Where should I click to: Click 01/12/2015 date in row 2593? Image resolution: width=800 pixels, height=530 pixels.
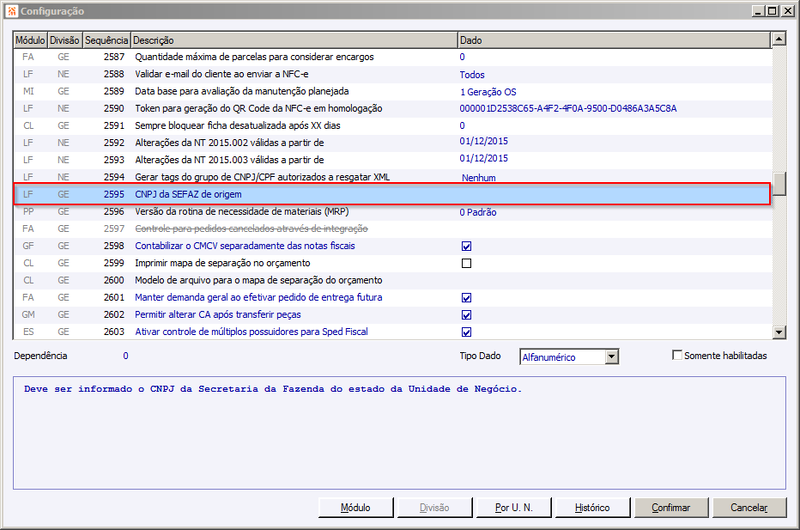pos(484,158)
